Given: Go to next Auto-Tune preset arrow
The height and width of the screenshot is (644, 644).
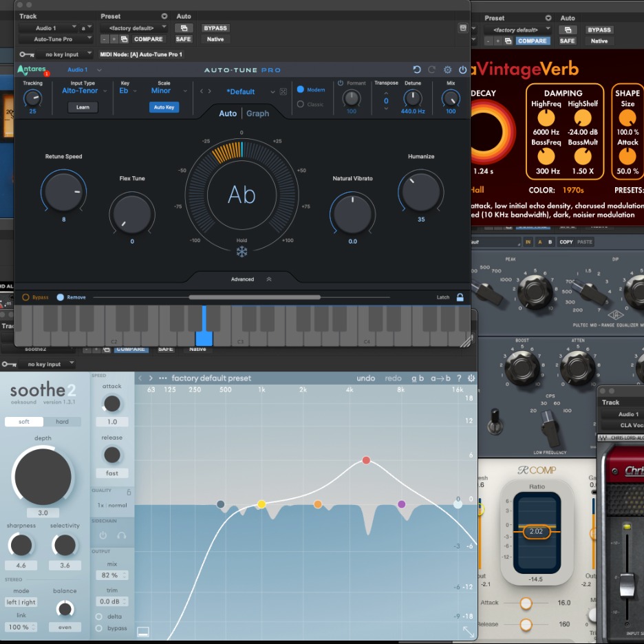Looking at the screenshot, I should coord(209,92).
